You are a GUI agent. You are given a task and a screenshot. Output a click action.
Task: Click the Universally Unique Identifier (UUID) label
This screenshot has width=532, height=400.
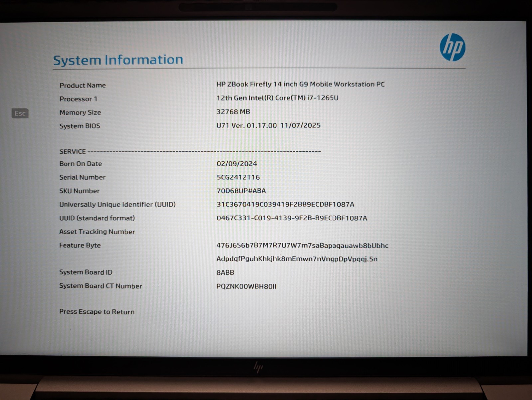pos(117,205)
